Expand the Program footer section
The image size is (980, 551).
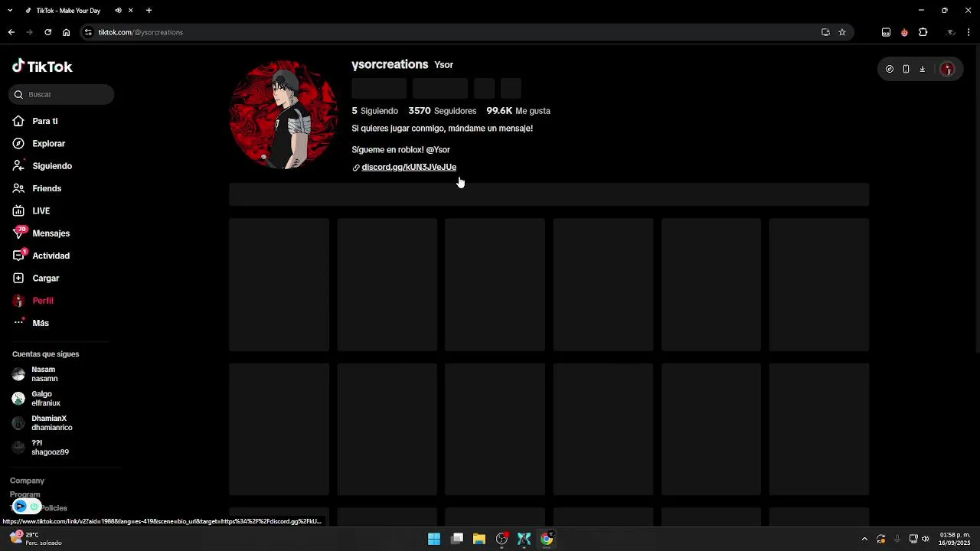(x=24, y=494)
